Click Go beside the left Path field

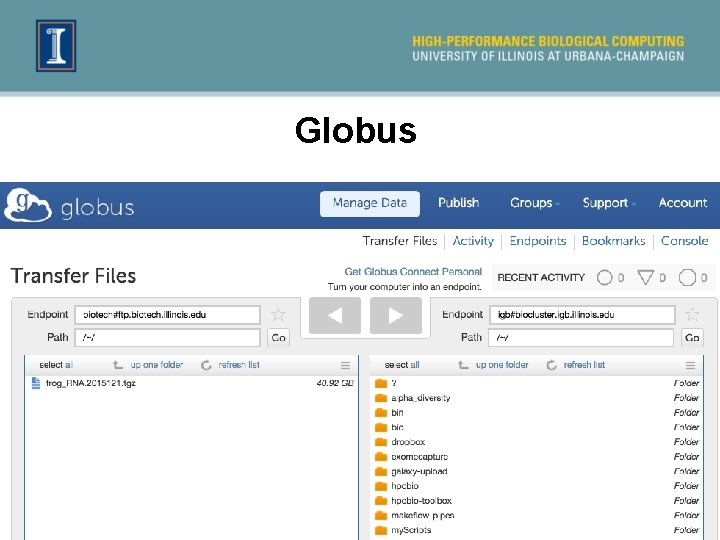click(x=278, y=338)
